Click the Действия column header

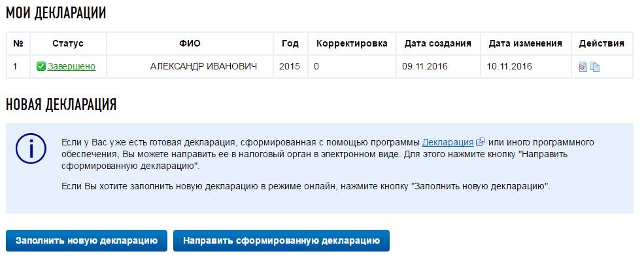[602, 44]
